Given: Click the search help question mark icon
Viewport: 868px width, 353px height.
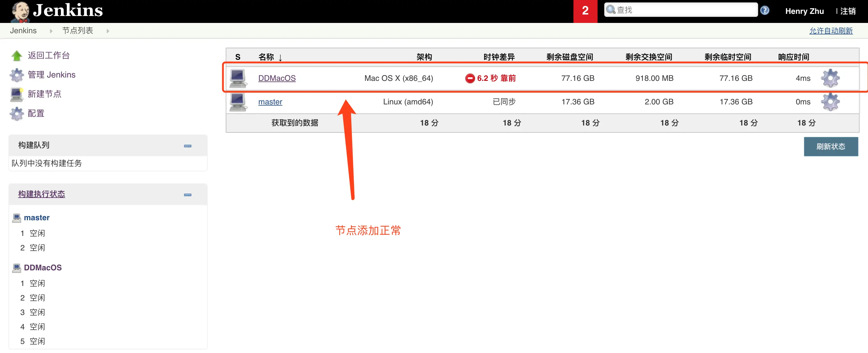Looking at the screenshot, I should tap(764, 11).
